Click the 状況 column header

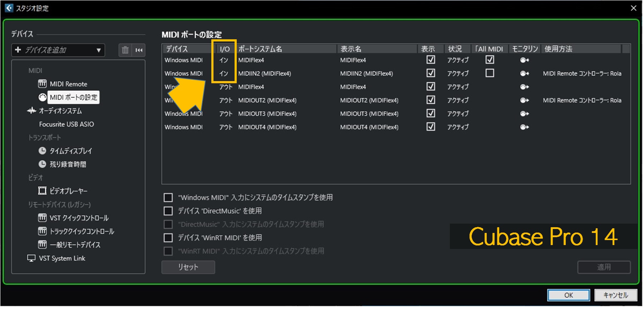tap(458, 49)
